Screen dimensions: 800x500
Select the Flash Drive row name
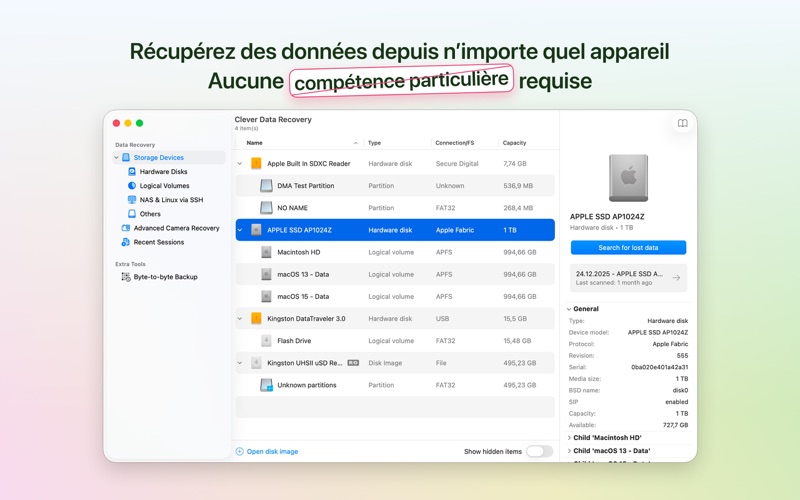pyautogui.click(x=294, y=341)
